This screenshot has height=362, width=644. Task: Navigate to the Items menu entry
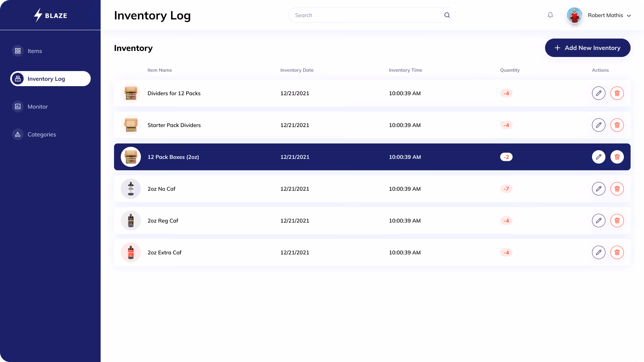coord(35,51)
